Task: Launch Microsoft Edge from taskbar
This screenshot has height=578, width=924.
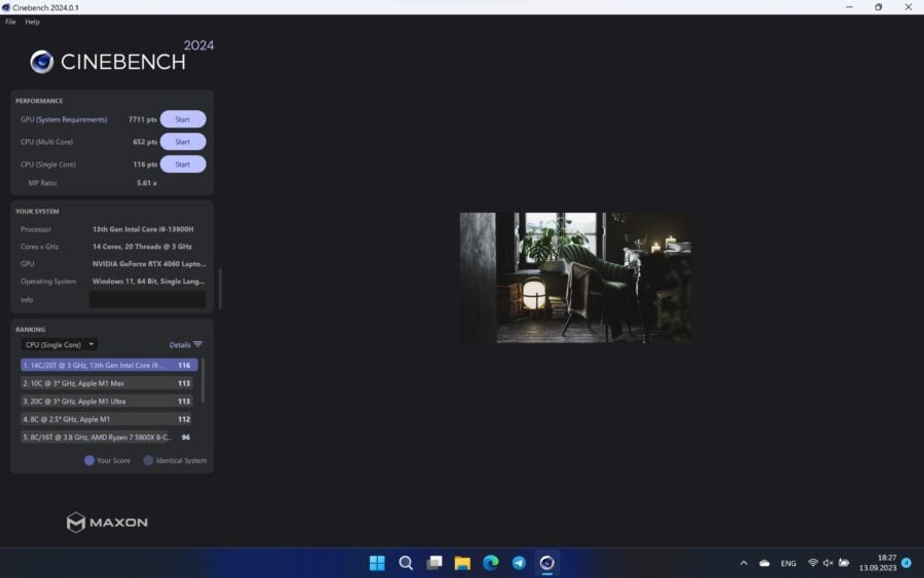Action: [x=491, y=563]
